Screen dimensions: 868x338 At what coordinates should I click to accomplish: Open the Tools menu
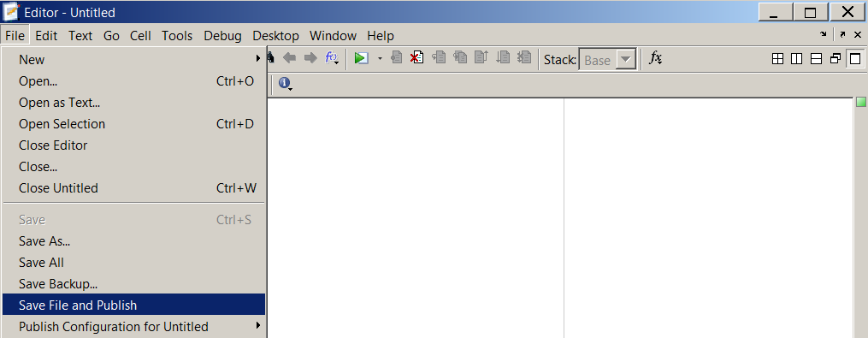coord(177,35)
